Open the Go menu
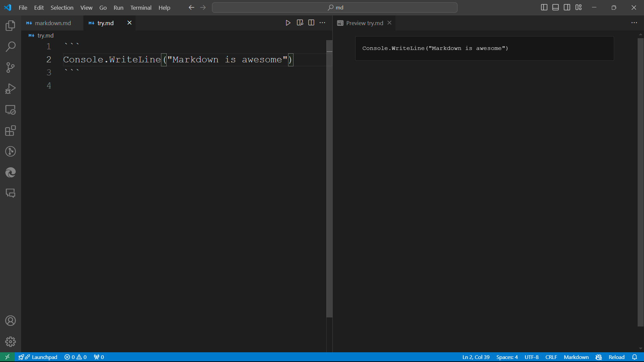 [103, 7]
